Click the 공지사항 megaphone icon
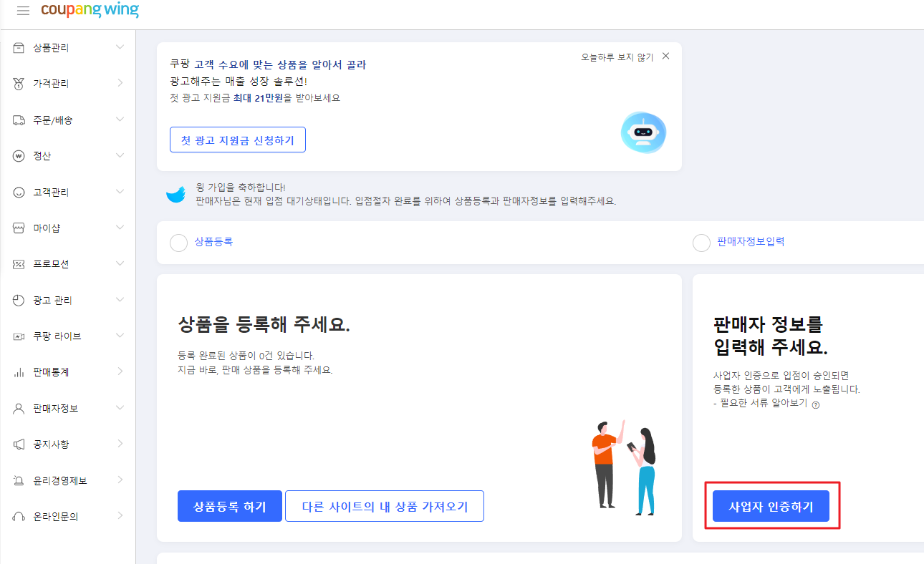This screenshot has width=924, height=564. click(x=19, y=444)
